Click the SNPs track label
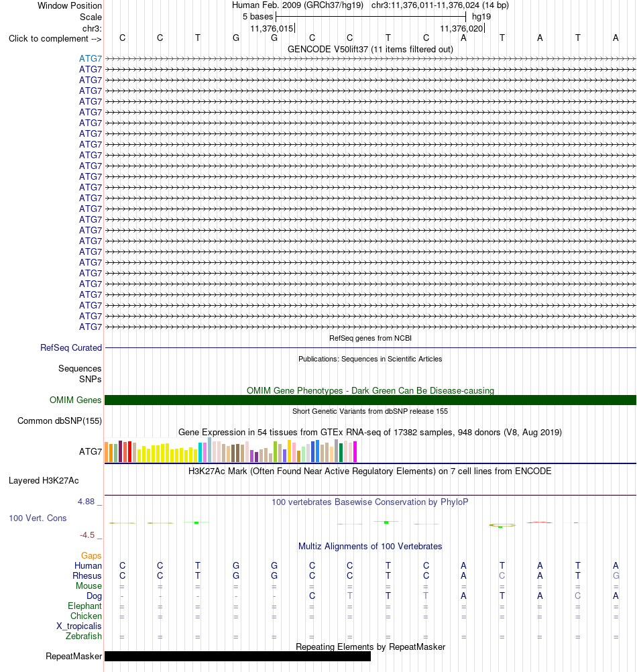This screenshot has width=637, height=672. tap(91, 380)
